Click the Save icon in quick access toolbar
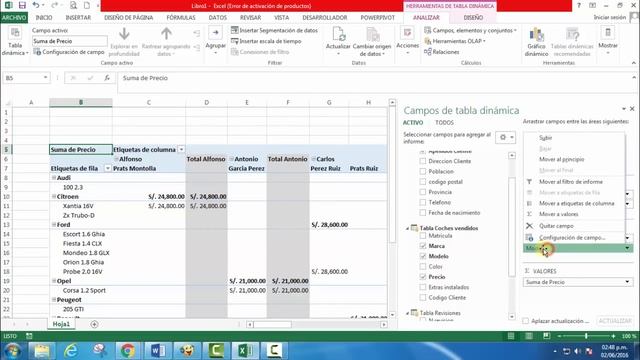640x360 pixels. [22, 5]
